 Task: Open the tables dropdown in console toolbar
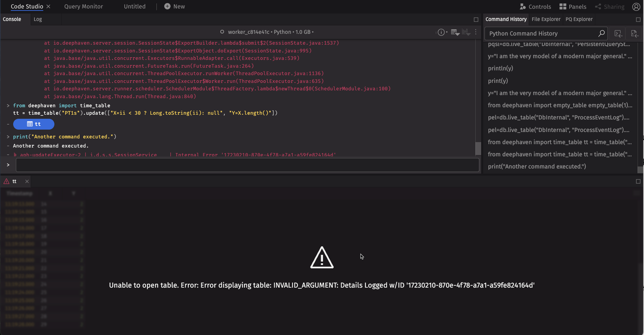[455, 32]
